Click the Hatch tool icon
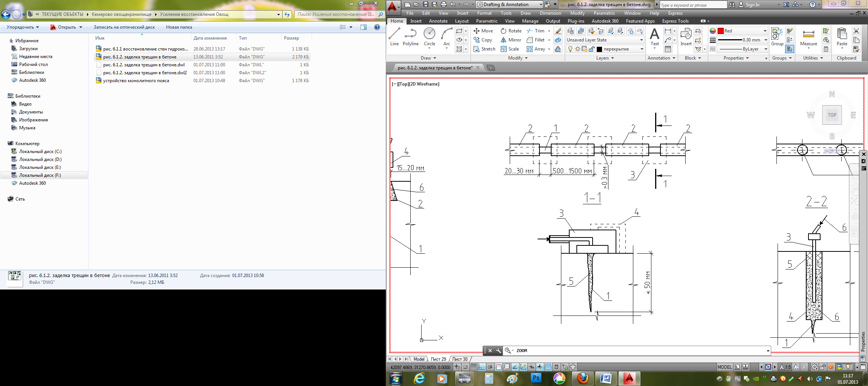 tap(459, 49)
